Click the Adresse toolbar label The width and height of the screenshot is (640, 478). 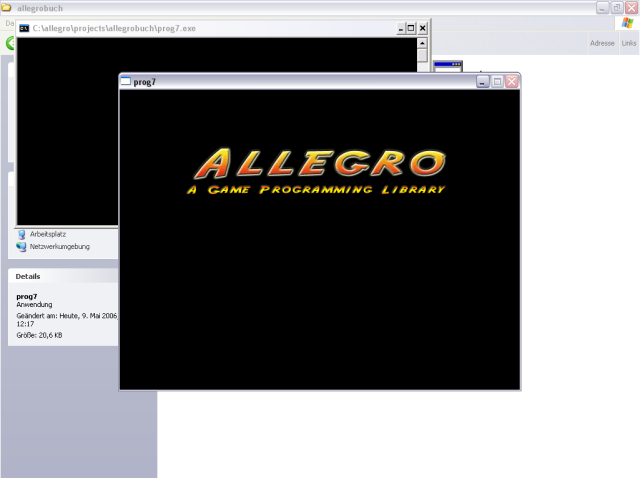point(602,44)
